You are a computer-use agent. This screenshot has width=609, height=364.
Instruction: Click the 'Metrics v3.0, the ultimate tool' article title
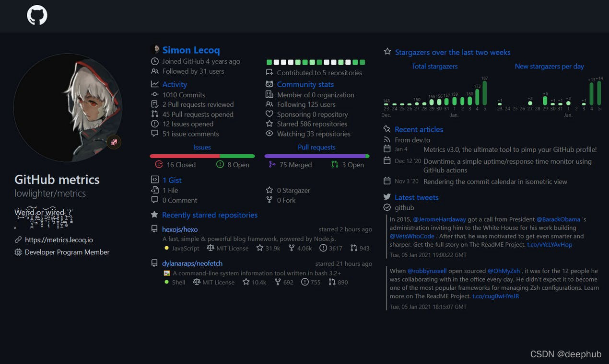coord(510,149)
